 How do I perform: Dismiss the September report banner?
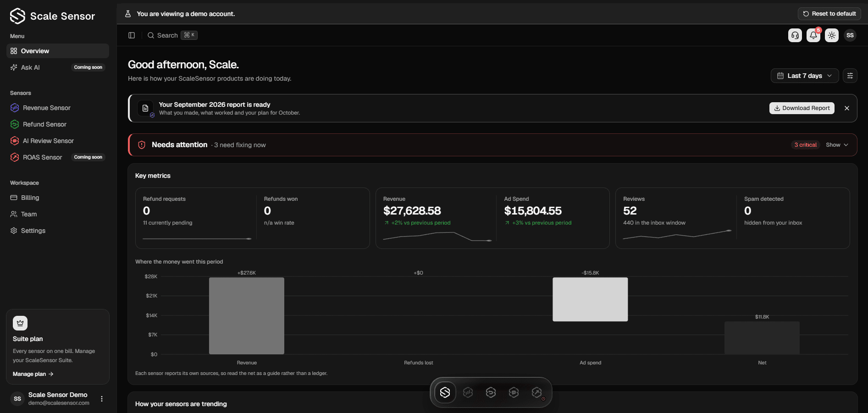pyautogui.click(x=847, y=108)
